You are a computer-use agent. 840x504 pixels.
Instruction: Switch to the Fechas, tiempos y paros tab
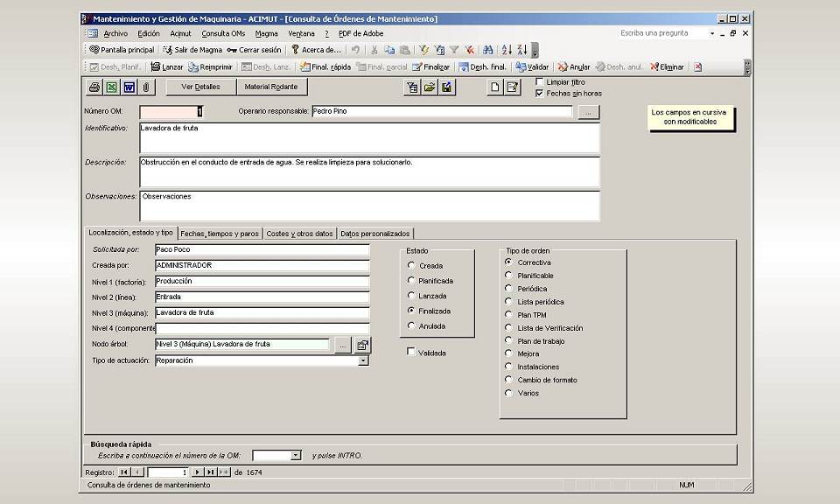click(x=220, y=234)
